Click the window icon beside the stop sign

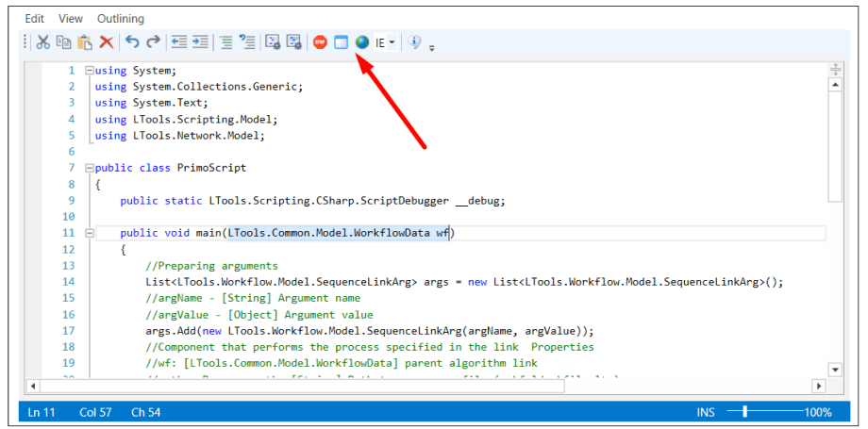click(341, 42)
